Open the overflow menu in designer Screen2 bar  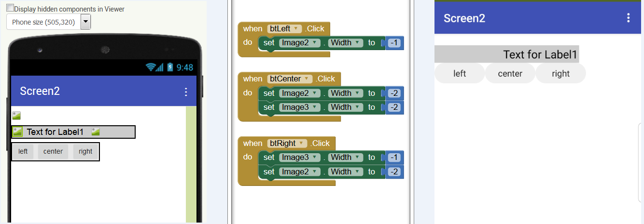186,92
